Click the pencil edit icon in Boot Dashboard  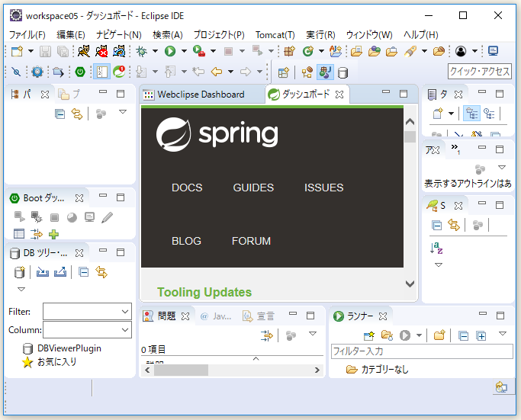107,217
